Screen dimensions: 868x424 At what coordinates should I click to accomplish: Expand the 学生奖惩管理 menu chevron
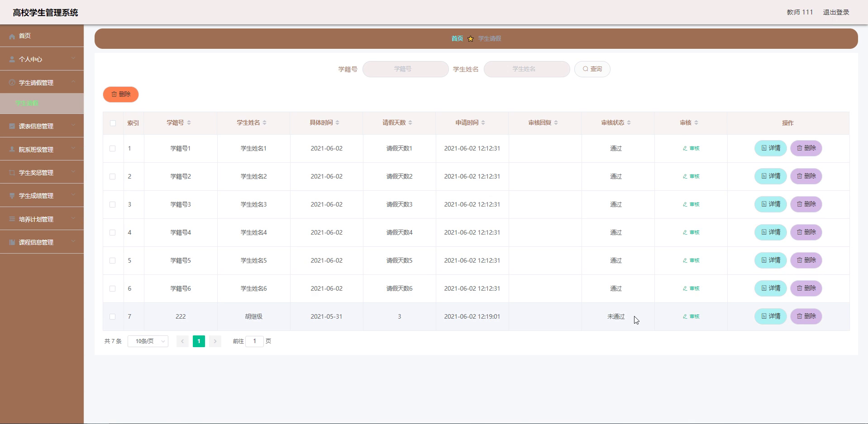pyautogui.click(x=73, y=172)
